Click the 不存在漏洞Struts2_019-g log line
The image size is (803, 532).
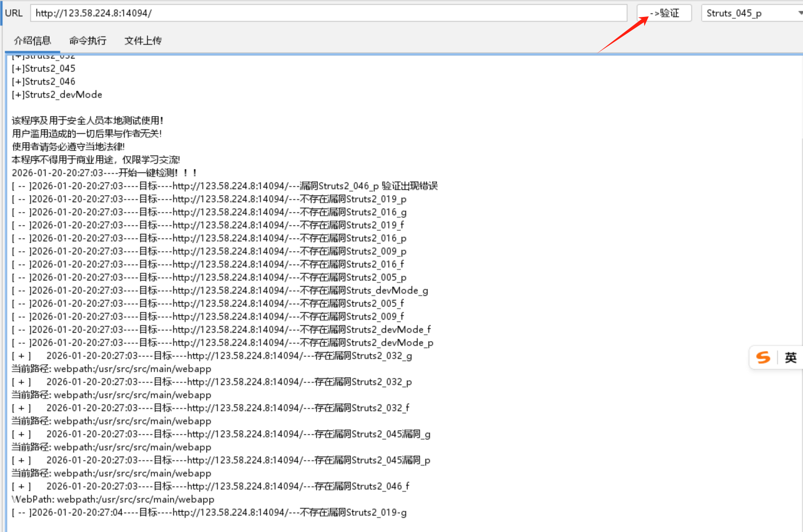click(209, 513)
